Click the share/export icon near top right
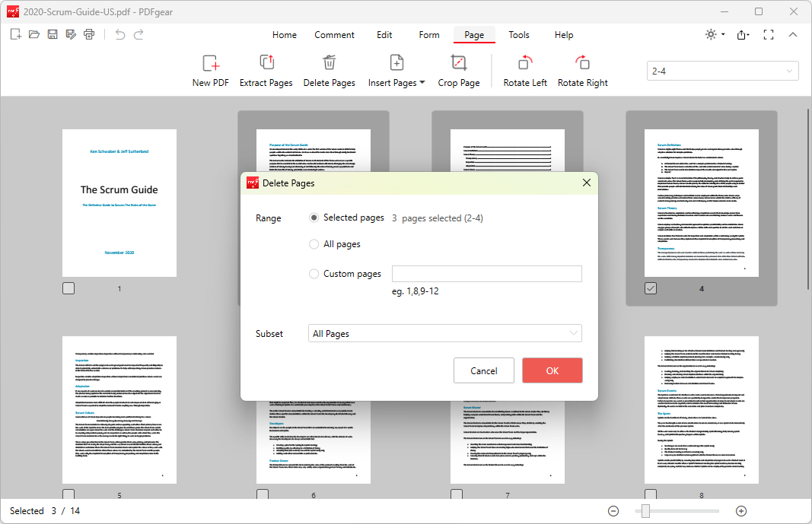 click(743, 34)
